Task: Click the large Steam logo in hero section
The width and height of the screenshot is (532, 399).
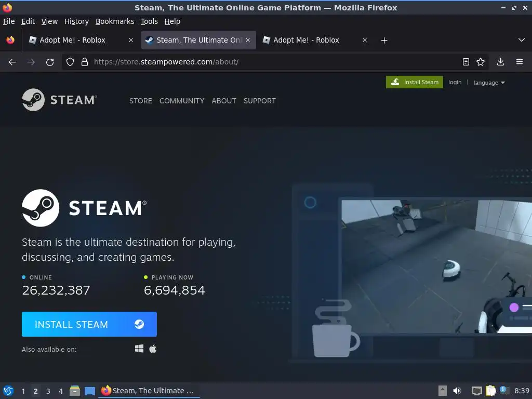Action: click(84, 208)
